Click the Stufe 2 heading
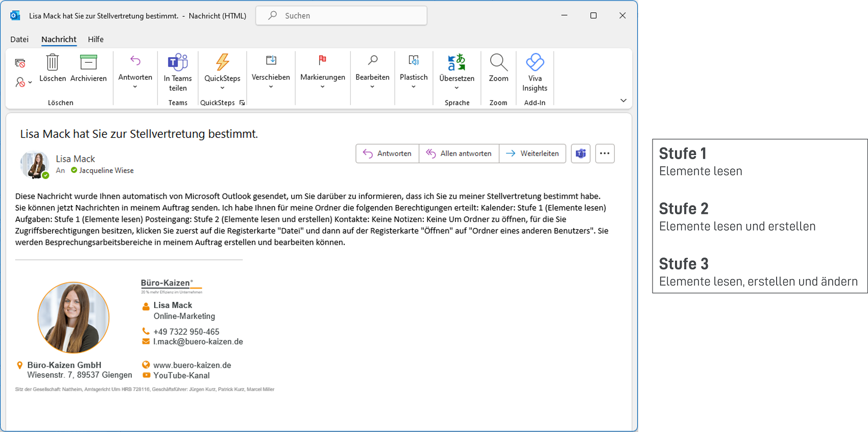 684,209
